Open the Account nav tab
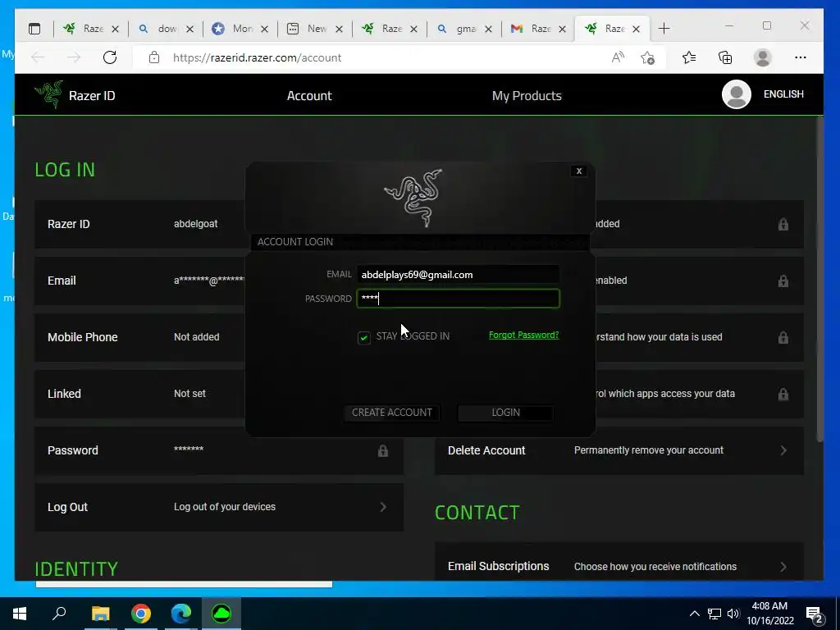Viewport: 840px width, 630px height. click(x=309, y=96)
